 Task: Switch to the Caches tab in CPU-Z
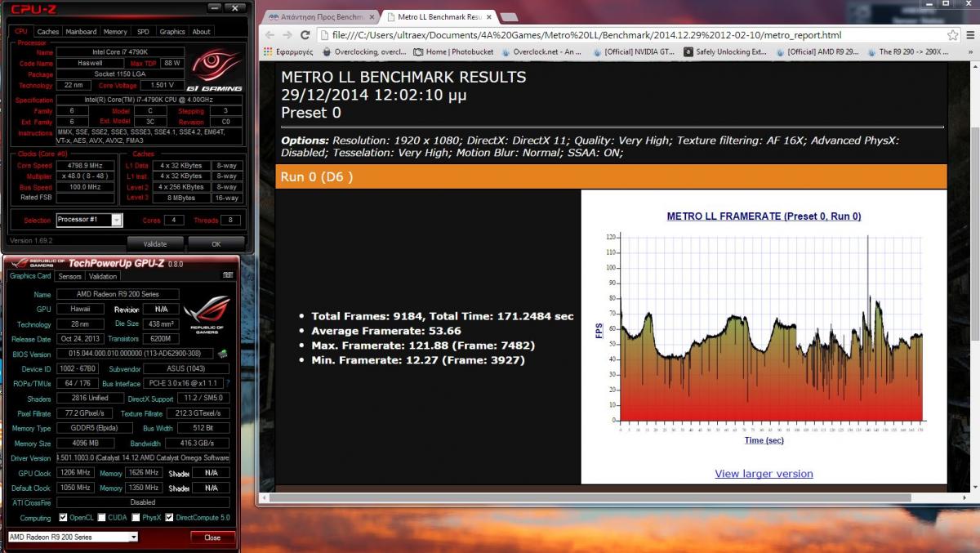point(48,32)
